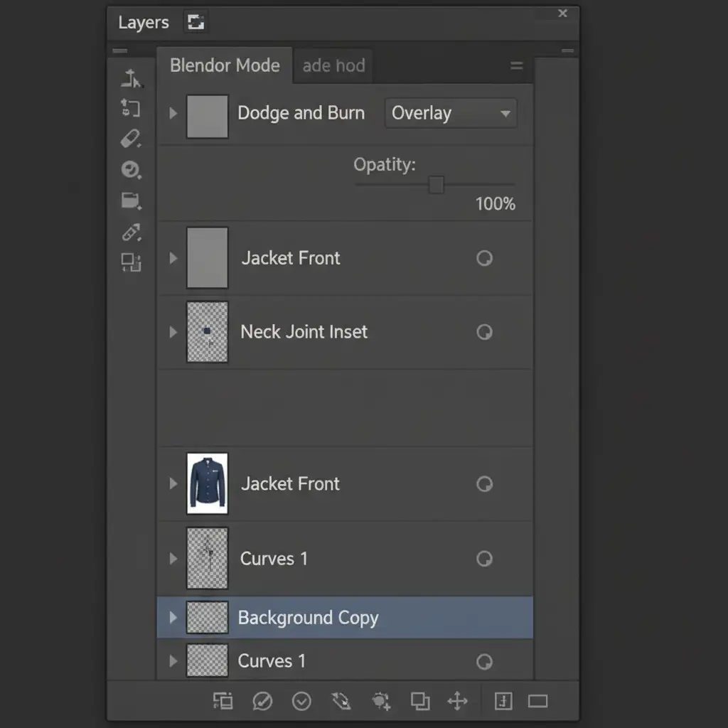Image resolution: width=728 pixels, height=728 pixels.
Task: Click the folder icon in left sidebar
Action: tap(131, 201)
